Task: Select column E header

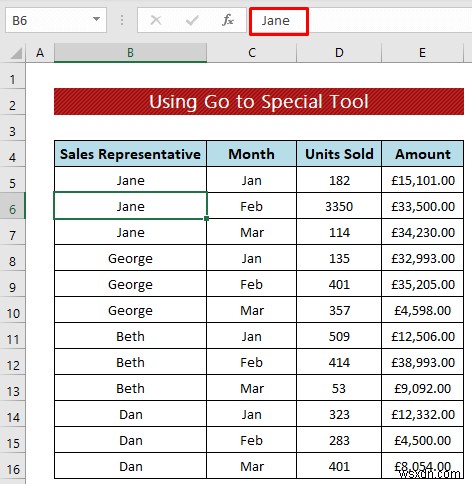Action: (x=422, y=53)
